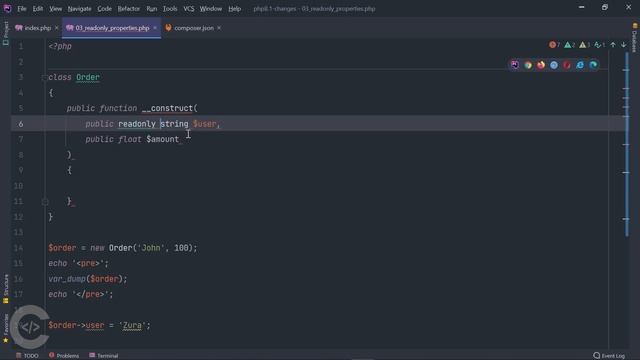Viewport: 640px width, 360px height.
Task: Collapse constructor fold marker at line 11
Action: [45, 201]
